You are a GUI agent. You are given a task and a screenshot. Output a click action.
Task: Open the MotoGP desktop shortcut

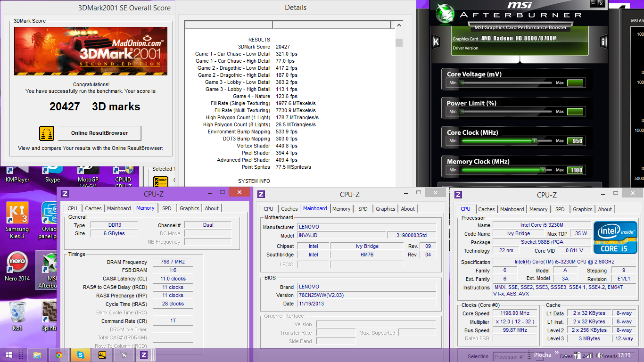[x=88, y=175]
